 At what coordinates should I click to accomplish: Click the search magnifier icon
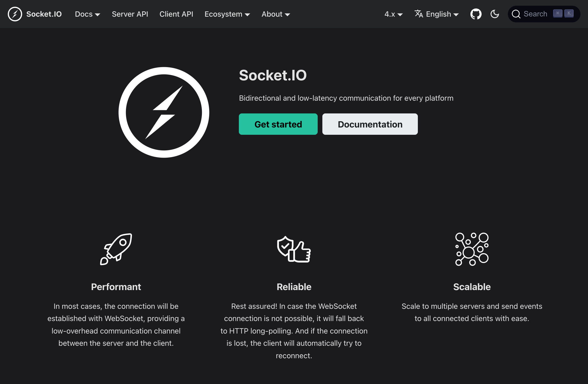pos(516,14)
